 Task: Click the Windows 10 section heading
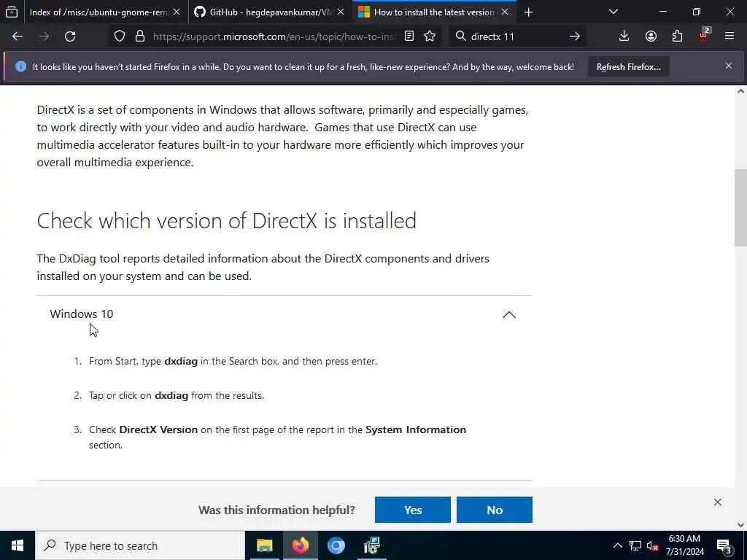(82, 314)
